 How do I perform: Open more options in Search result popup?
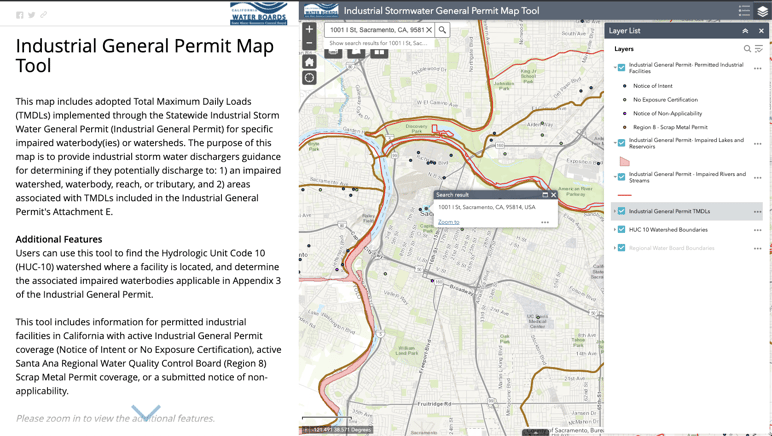[545, 222]
